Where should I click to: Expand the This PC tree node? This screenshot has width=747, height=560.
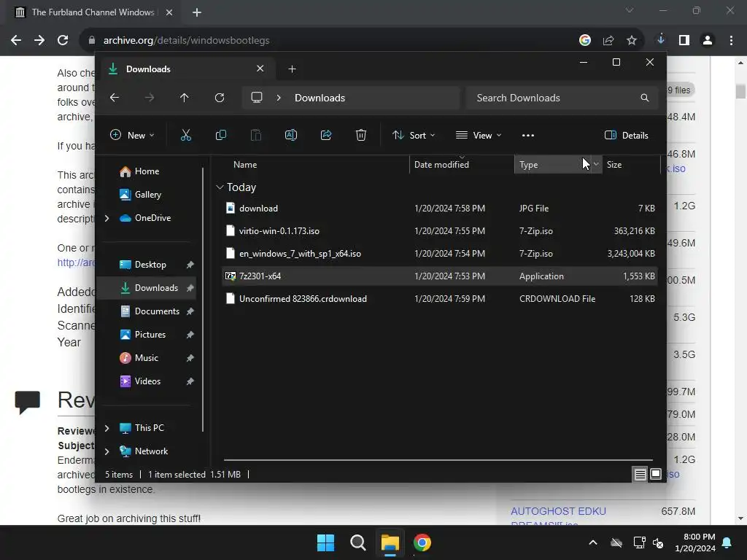click(107, 428)
